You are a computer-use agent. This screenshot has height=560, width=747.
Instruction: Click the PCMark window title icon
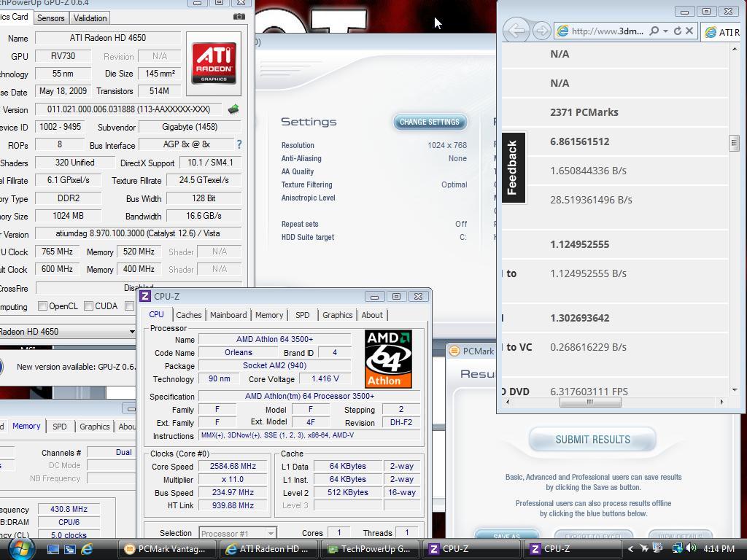click(x=454, y=351)
